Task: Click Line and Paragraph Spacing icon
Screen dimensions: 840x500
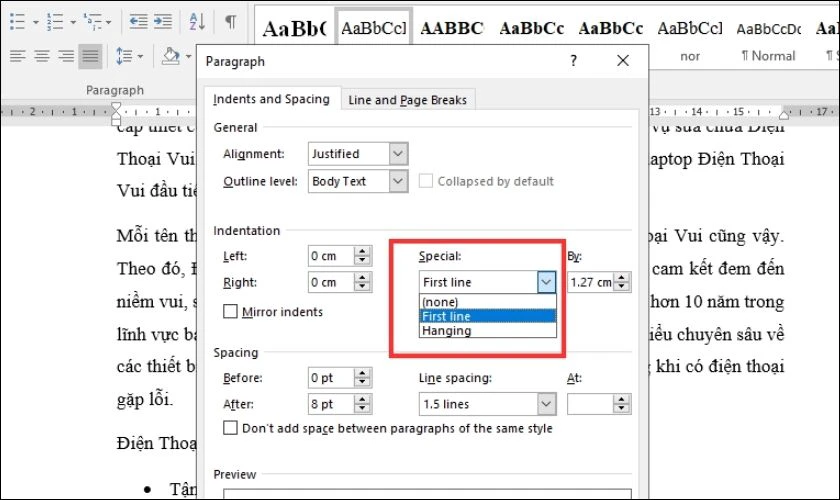Action: tap(124, 56)
